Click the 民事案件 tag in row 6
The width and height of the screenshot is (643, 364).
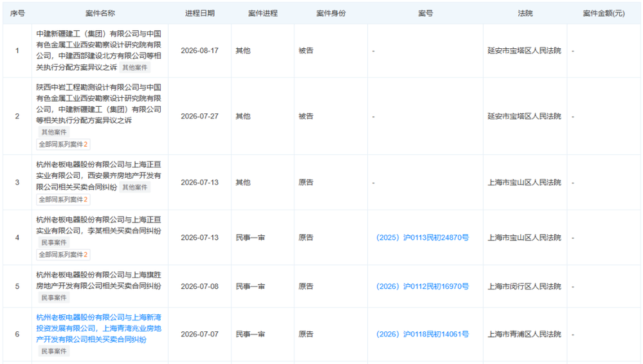tap(54, 351)
